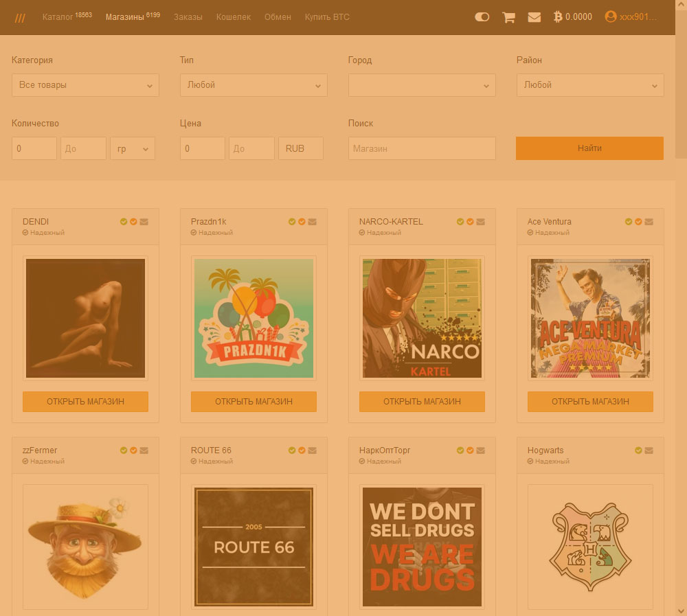This screenshot has width=687, height=616.
Task: Click ОТКРЫТЬ МАГАЗИН under NARCO-KARTEL
Action: [422, 401]
